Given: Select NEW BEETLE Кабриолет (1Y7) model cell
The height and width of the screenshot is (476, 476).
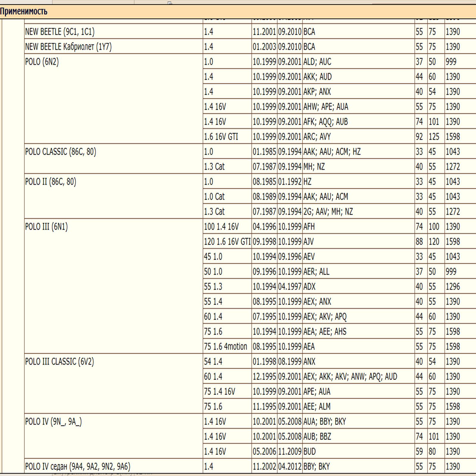Looking at the screenshot, I should tap(68, 47).
